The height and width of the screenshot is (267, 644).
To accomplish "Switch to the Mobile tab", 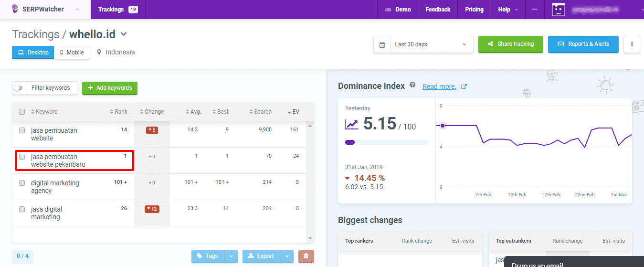I will click(72, 53).
